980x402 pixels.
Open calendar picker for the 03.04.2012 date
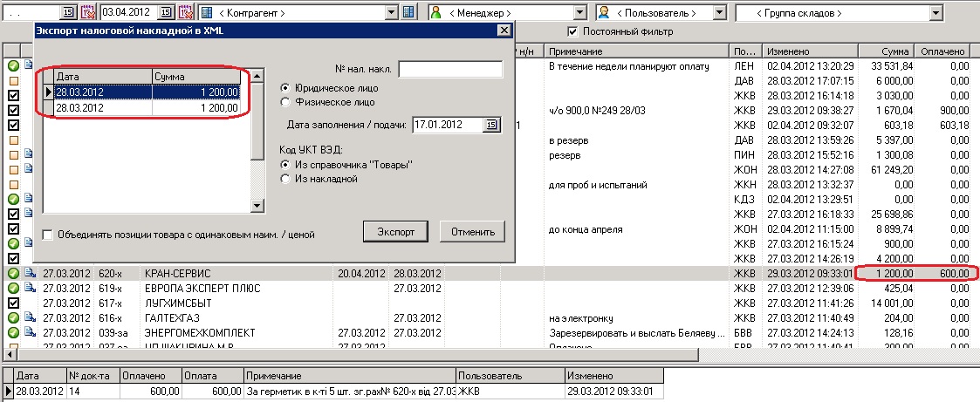(168, 13)
